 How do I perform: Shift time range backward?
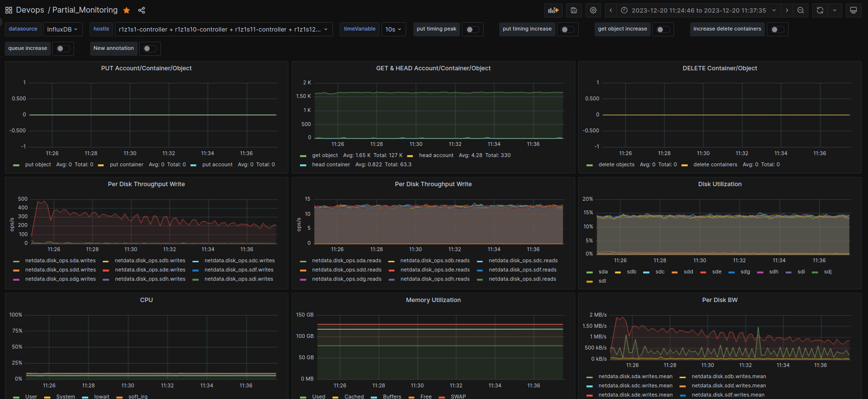tap(611, 10)
